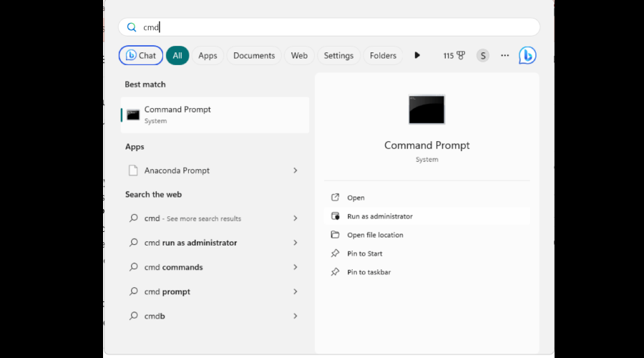
Task: Switch to the Apps filter tab
Action: coord(208,56)
